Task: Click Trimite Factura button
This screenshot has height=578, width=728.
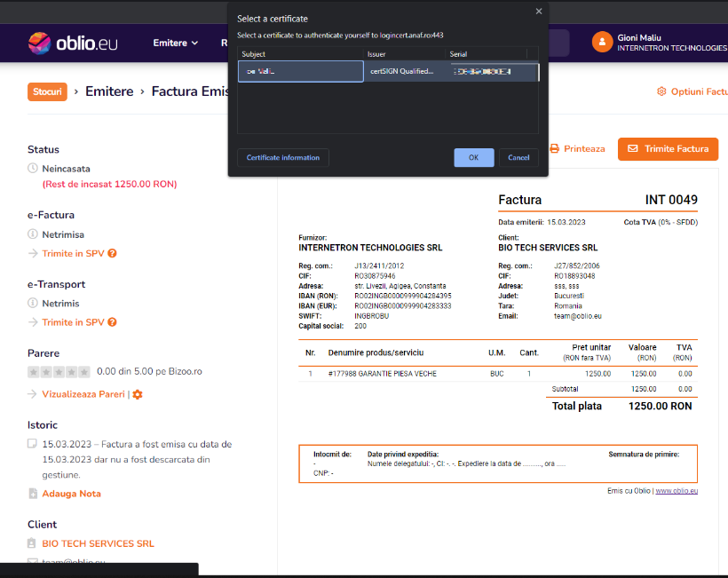Action: point(669,148)
